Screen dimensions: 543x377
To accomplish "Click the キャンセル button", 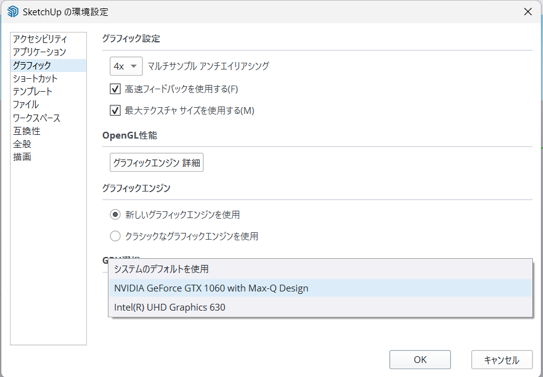I will (x=502, y=360).
